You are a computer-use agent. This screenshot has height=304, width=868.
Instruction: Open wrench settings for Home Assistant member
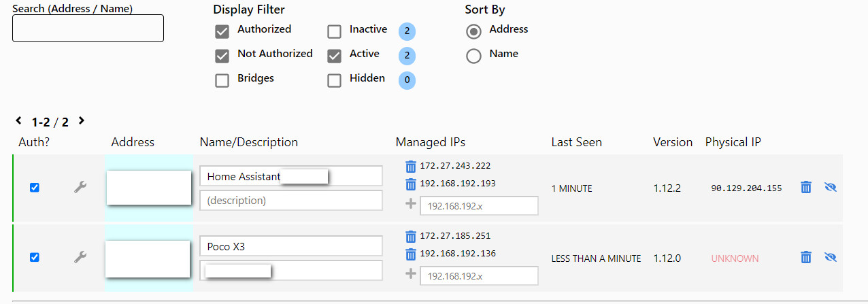80,187
